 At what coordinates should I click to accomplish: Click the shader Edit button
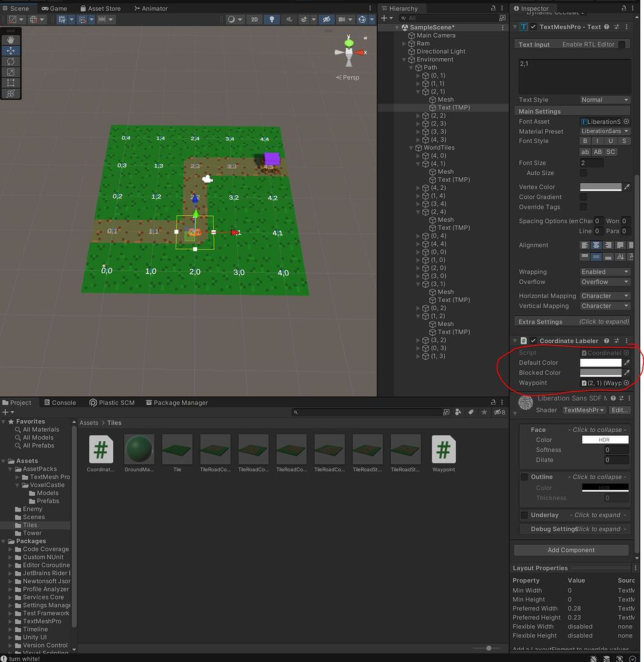click(620, 409)
